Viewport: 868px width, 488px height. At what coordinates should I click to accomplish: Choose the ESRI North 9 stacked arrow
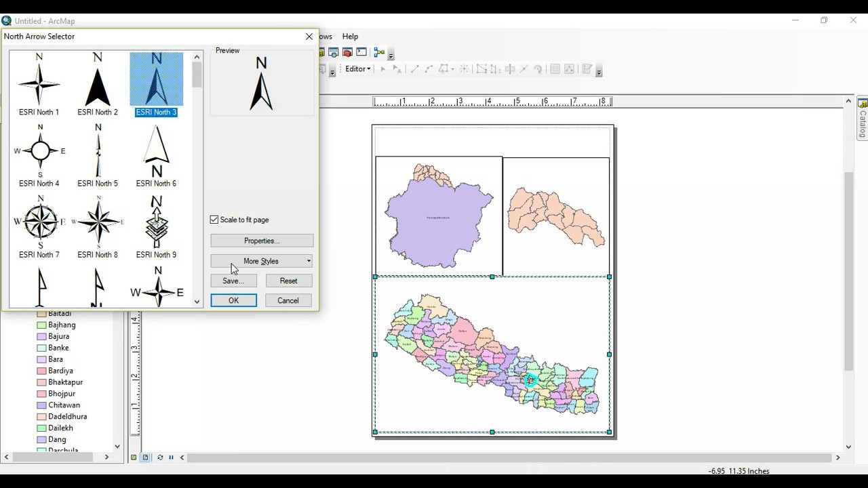156,227
